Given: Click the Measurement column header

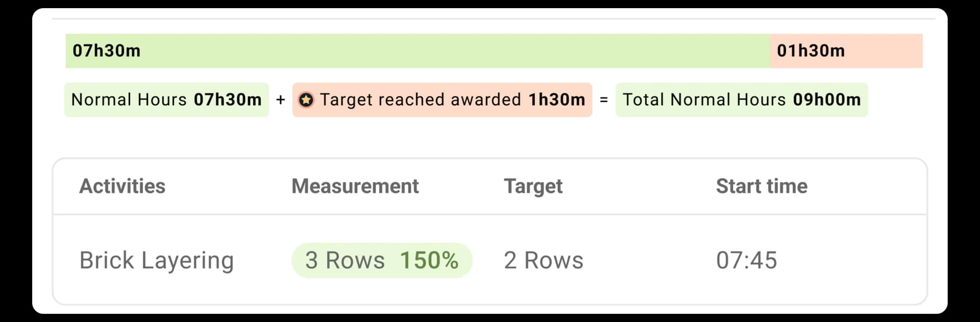Looking at the screenshot, I should point(355,186).
